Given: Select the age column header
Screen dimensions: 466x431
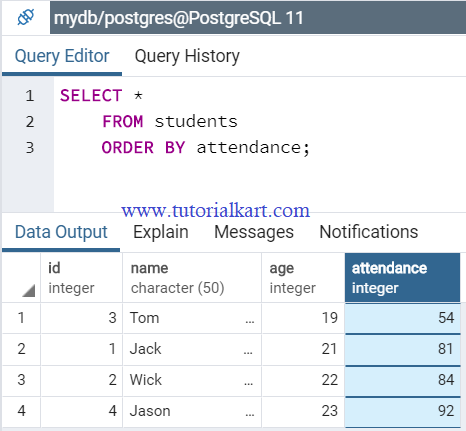Looking at the screenshot, I should (303, 278).
